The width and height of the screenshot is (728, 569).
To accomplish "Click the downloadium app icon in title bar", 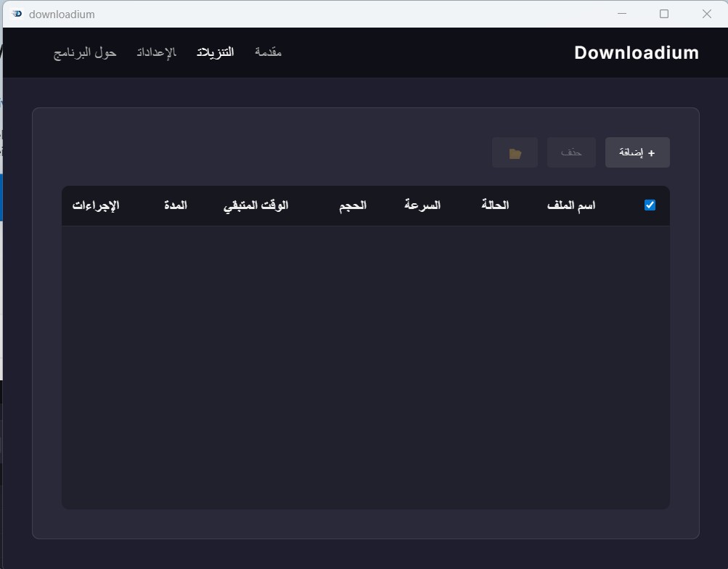I will coord(17,14).
